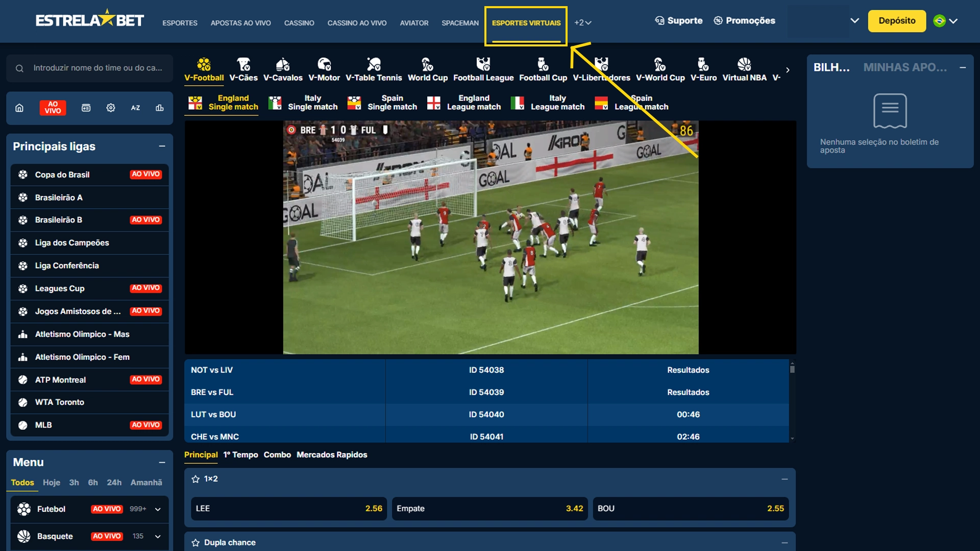Favorite the 1x2 market star
This screenshot has height=551, width=980.
195,479
